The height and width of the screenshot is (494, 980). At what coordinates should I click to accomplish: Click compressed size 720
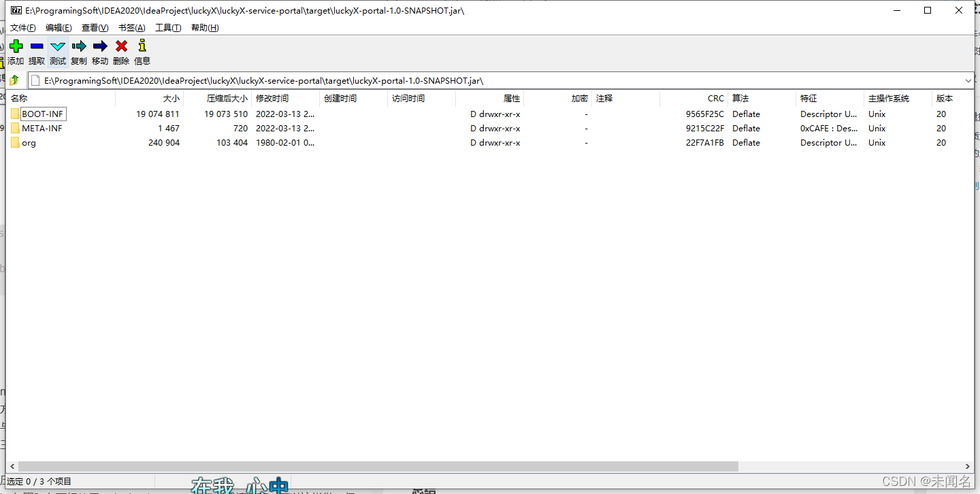click(x=240, y=129)
